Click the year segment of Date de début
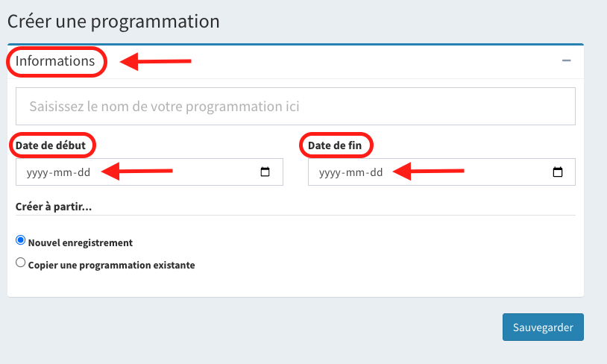This screenshot has height=364, width=607. [37, 172]
